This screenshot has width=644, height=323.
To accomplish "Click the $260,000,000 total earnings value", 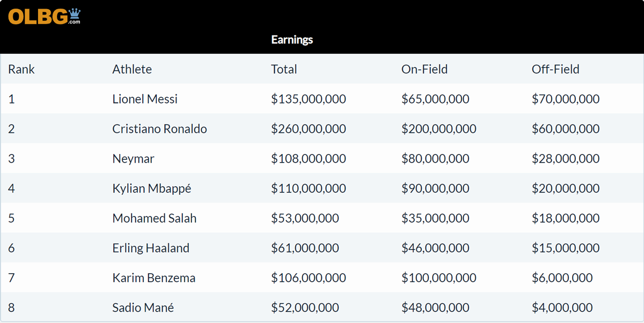I will pyautogui.click(x=309, y=129).
